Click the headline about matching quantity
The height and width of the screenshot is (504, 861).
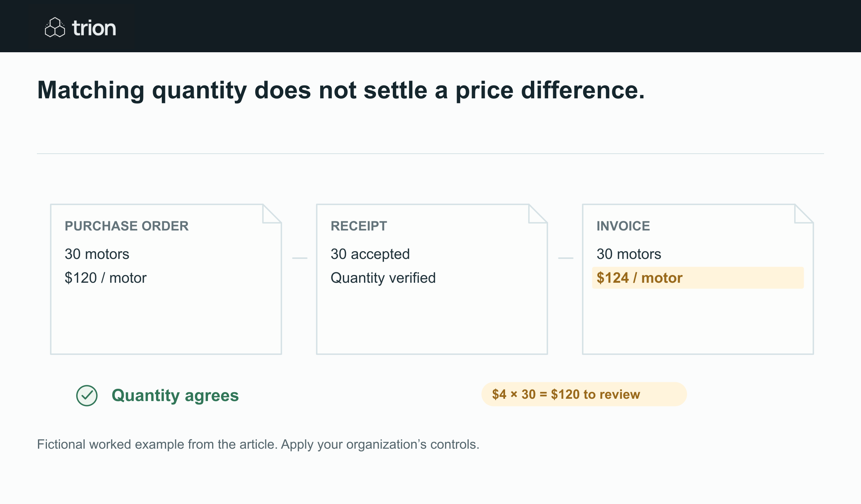341,91
